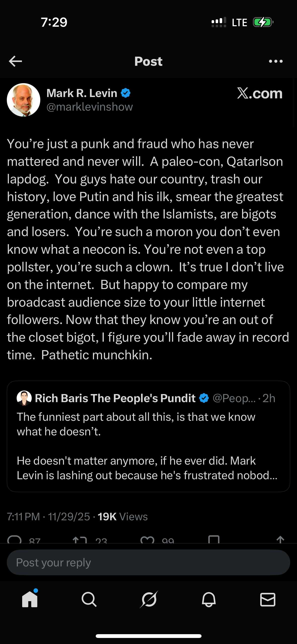Image resolution: width=297 pixels, height=644 pixels.
Task: Bookmark this post
Action: click(214, 540)
